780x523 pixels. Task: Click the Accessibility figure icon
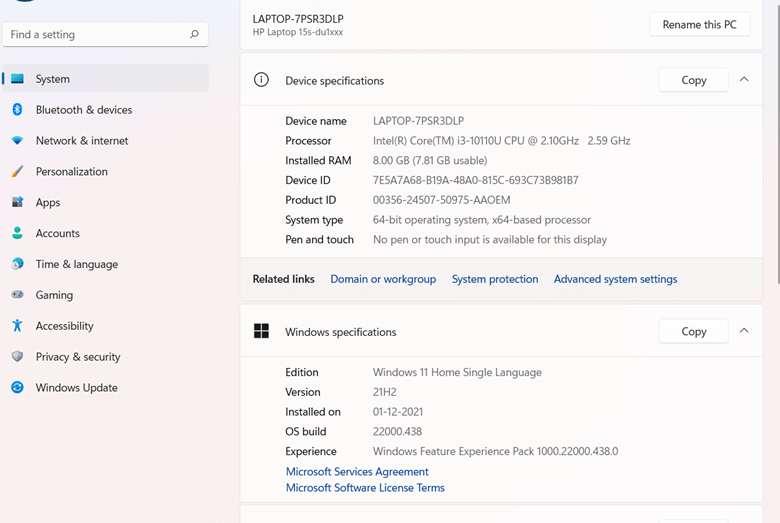(x=18, y=326)
